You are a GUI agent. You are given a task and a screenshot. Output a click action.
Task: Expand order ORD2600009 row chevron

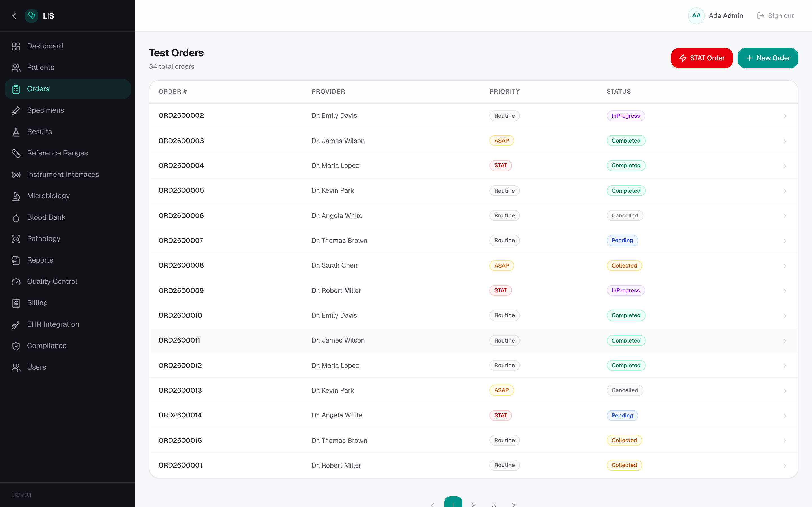tap(784, 291)
